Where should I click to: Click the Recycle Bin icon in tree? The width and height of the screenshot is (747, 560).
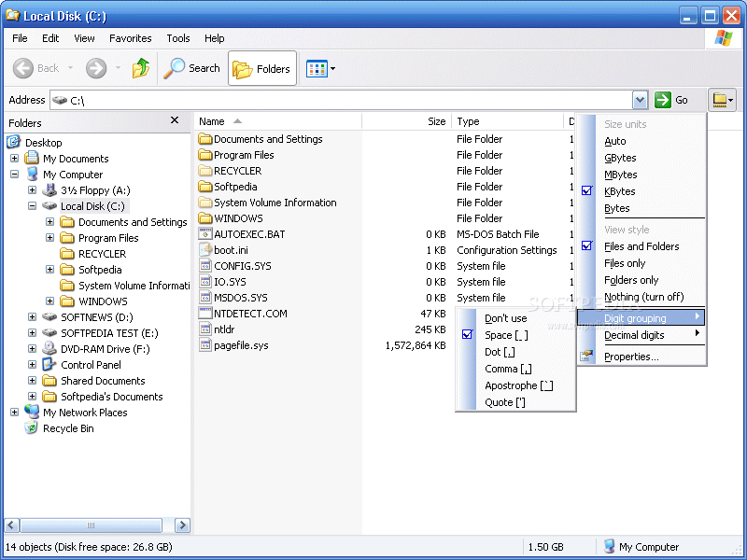(x=32, y=428)
